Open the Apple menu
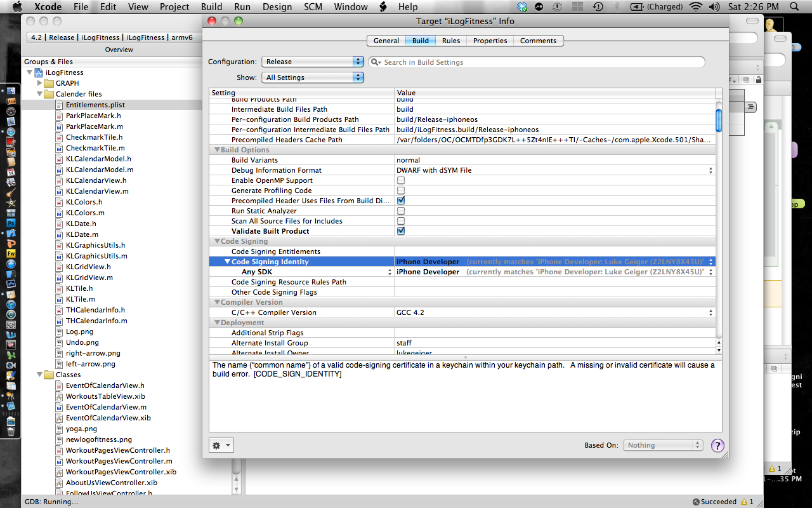Viewport: 812px width, 508px height. coord(16,7)
